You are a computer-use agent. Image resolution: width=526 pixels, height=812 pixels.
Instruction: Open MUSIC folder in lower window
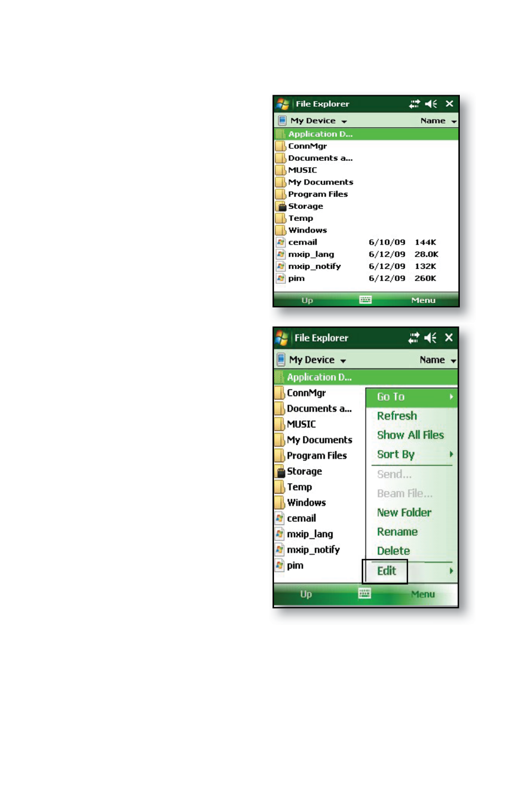tap(302, 424)
